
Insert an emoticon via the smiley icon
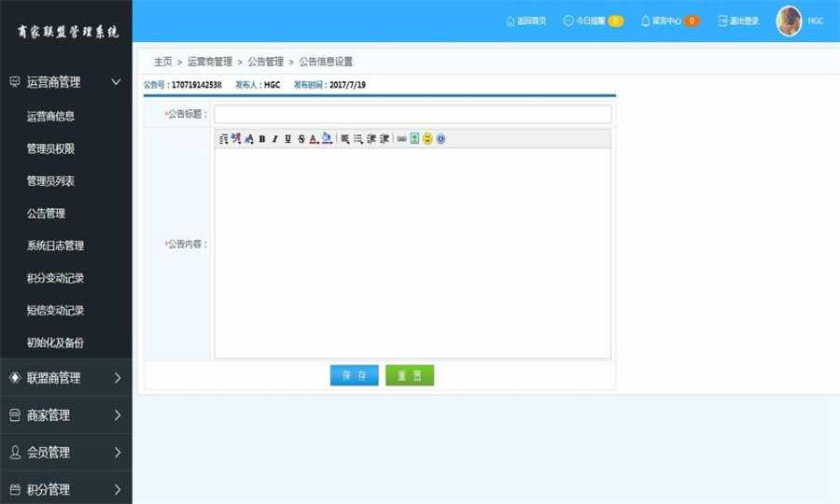click(427, 139)
